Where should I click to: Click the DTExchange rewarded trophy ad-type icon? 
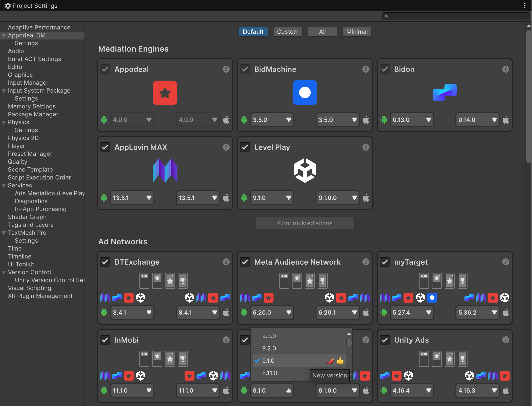[x=183, y=281]
